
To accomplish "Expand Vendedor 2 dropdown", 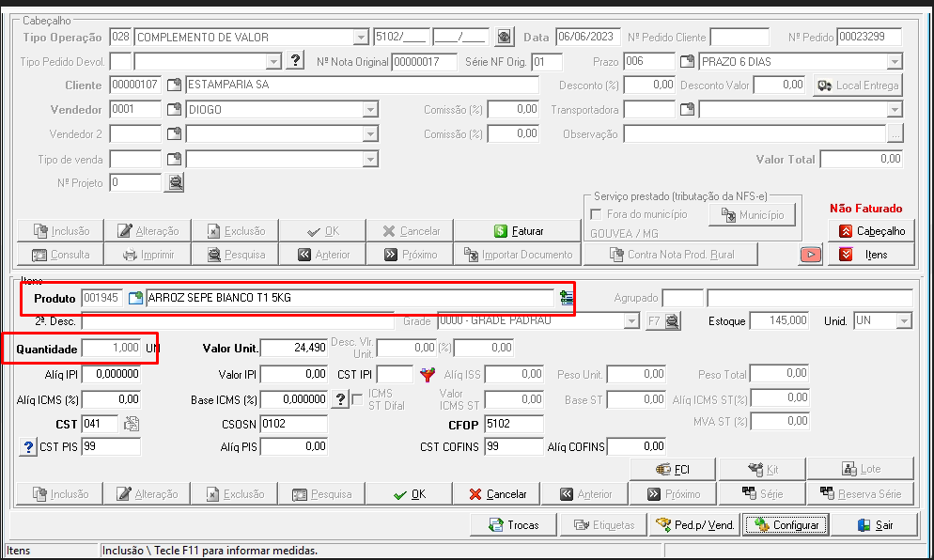I will [370, 134].
